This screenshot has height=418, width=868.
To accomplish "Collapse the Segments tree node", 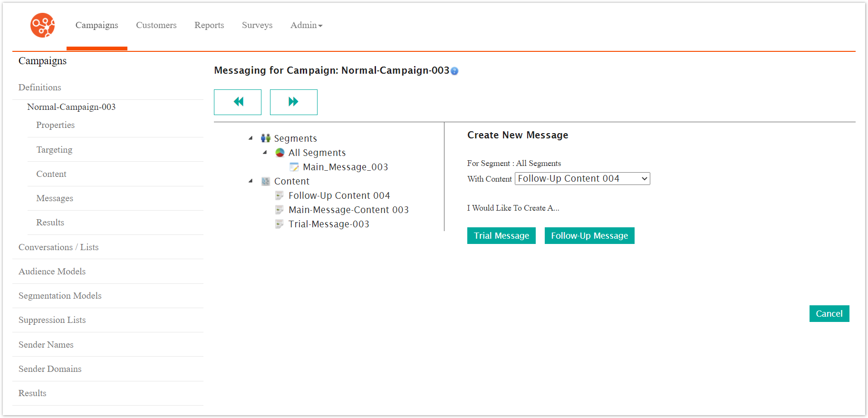I will pos(251,138).
